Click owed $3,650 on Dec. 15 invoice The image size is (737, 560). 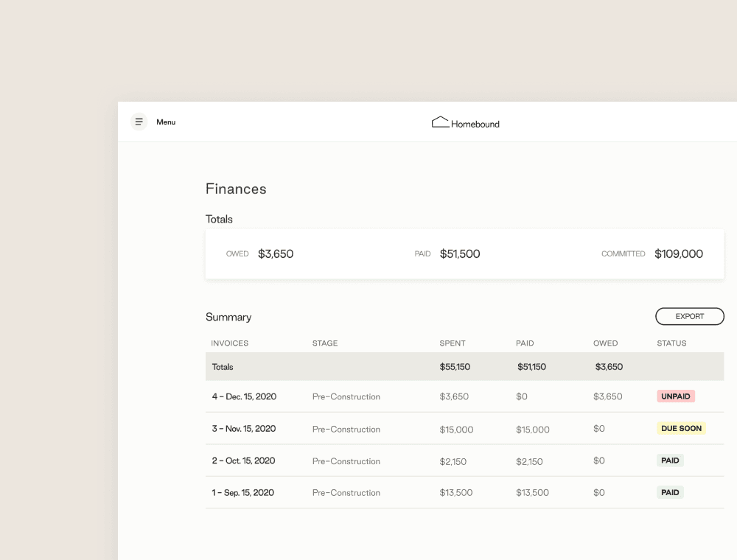click(x=608, y=396)
